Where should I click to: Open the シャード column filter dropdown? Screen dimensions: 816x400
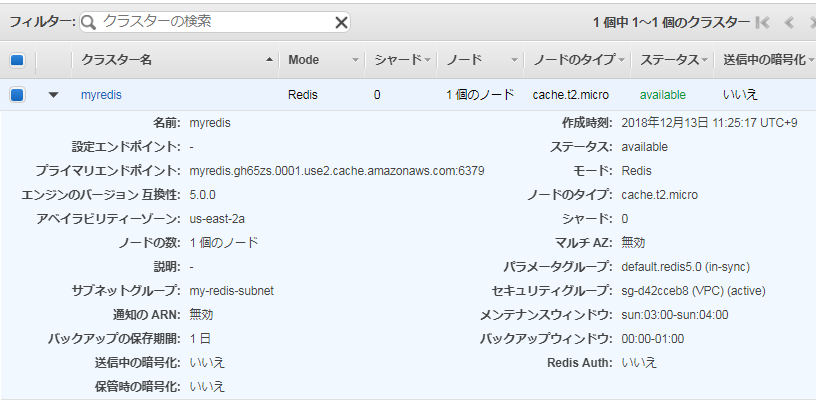(427, 60)
